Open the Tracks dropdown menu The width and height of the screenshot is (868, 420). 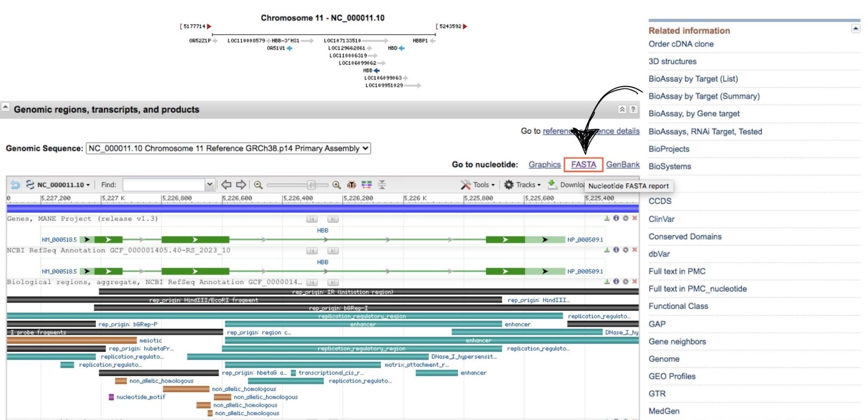[522, 184]
